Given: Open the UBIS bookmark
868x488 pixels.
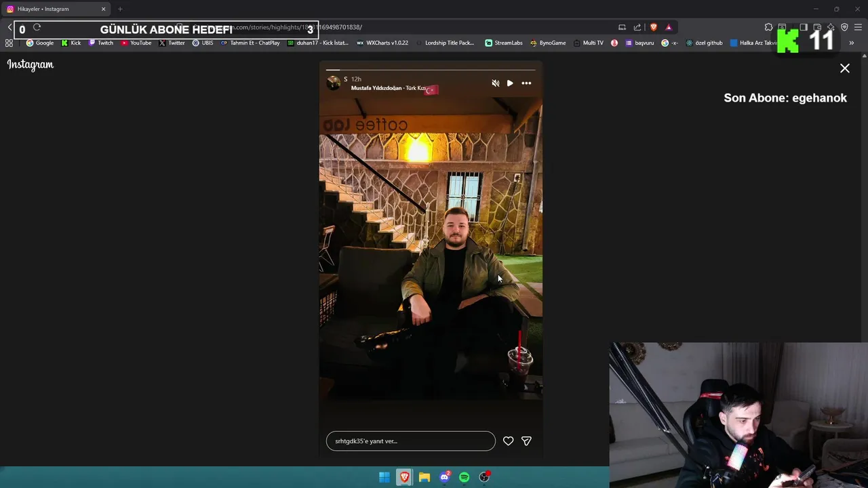Looking at the screenshot, I should [x=203, y=43].
